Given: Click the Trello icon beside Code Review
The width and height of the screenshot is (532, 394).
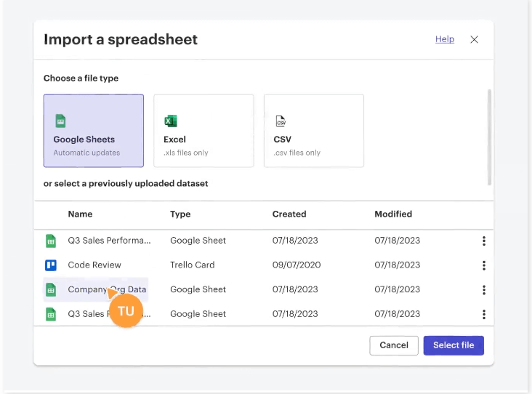Looking at the screenshot, I should pos(51,265).
